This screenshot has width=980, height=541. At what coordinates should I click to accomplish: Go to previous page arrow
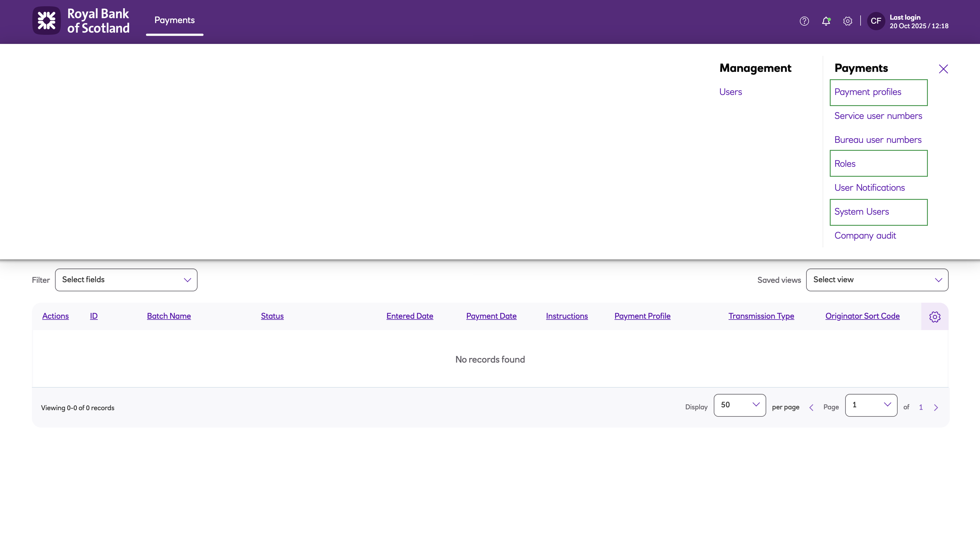tap(811, 408)
